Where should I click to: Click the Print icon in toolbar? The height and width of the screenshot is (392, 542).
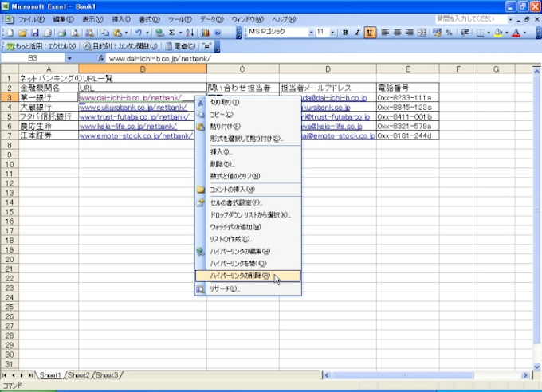(61, 33)
